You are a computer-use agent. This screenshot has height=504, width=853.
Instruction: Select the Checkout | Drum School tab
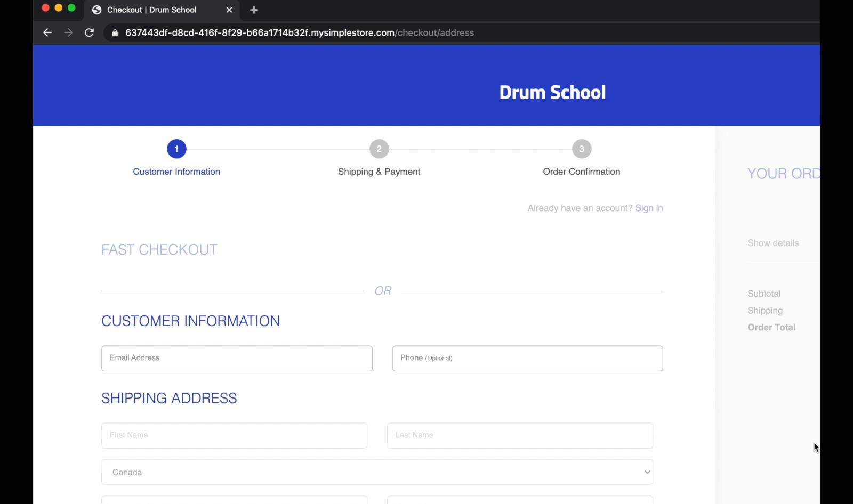152,10
